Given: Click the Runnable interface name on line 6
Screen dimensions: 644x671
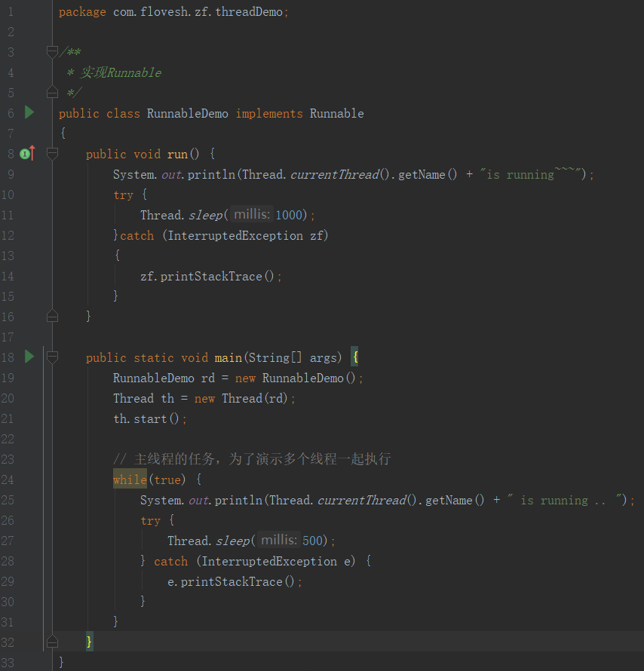Looking at the screenshot, I should coord(337,113).
